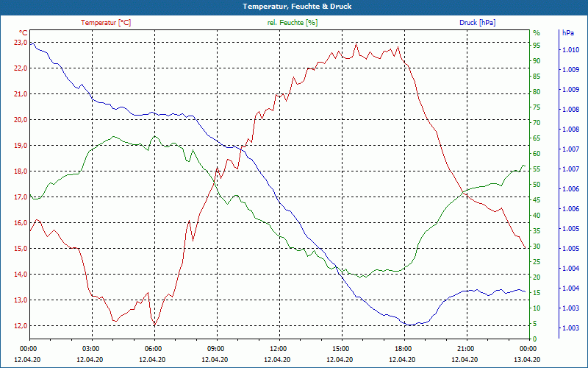Screen dimensions: 588x368
Task: Click the green "65" humidity axis value
Action: point(537,138)
